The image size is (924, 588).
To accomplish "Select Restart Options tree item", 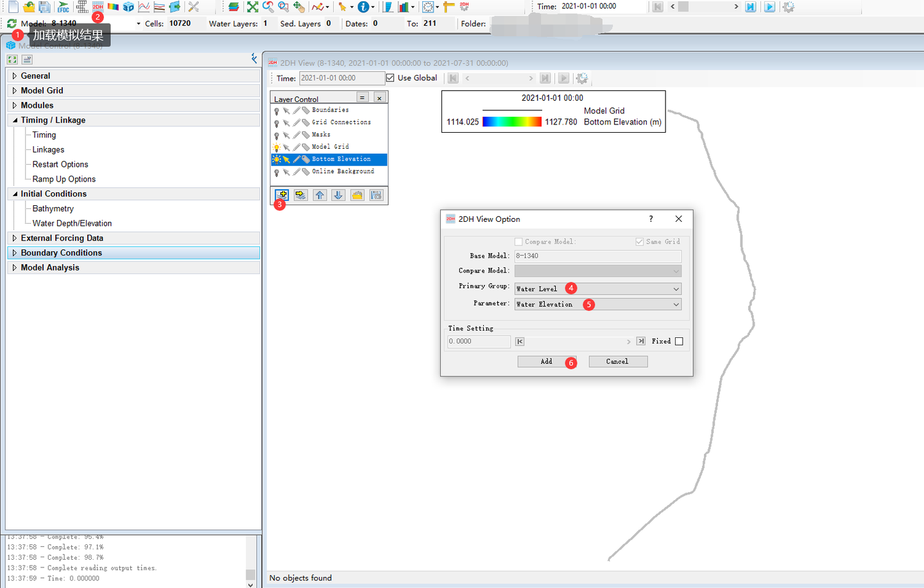I will (x=60, y=164).
